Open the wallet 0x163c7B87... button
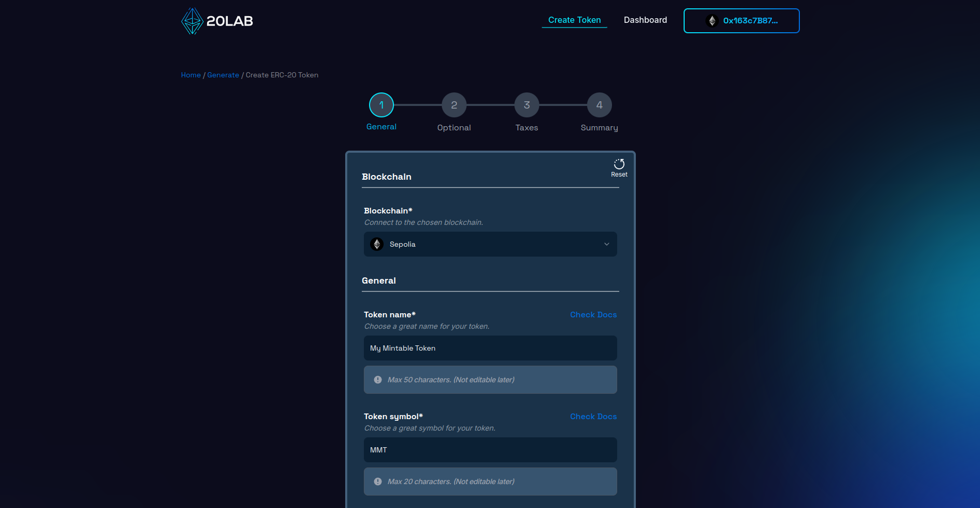 click(741, 21)
